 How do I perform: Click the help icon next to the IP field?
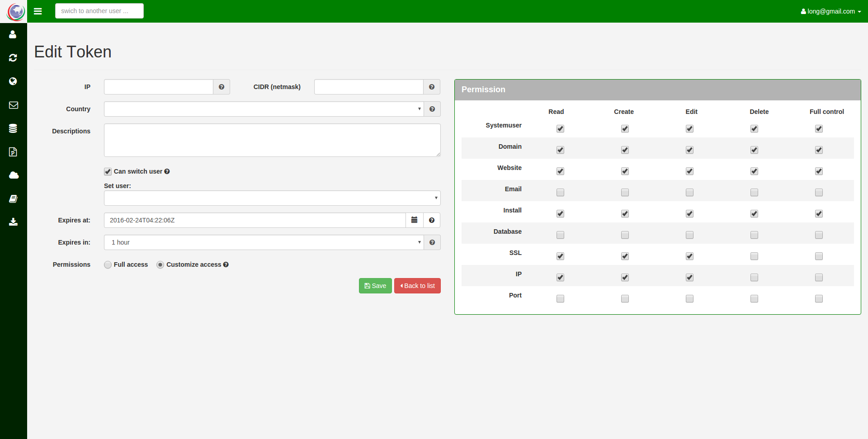point(222,87)
